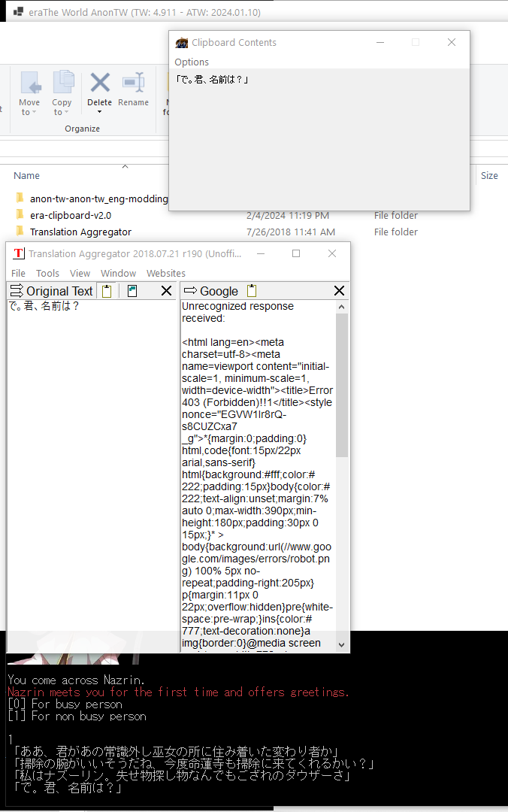Click the Original Text translate-all arrows icon
The image size is (508, 812).
pos(17,291)
